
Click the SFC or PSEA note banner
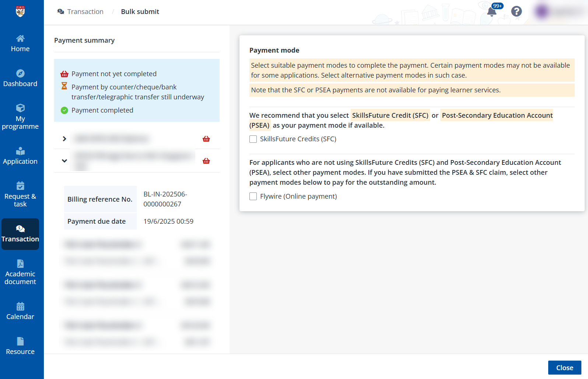[412, 90]
